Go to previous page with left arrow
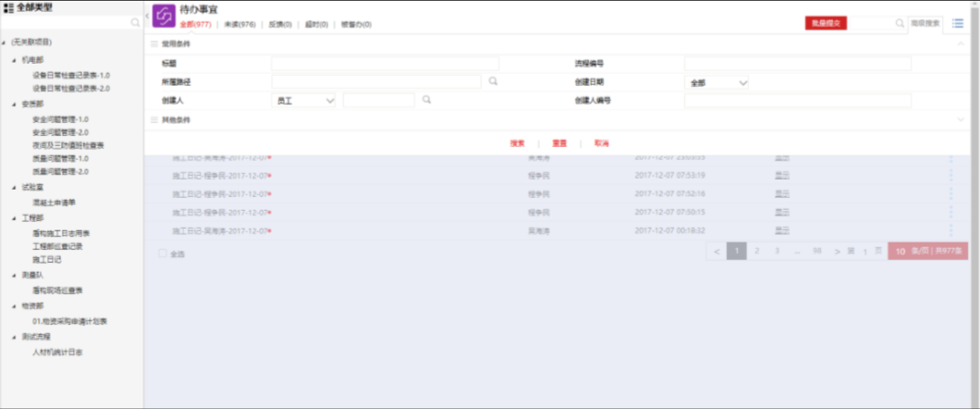Screen dimensions: 980x409 (x=717, y=252)
